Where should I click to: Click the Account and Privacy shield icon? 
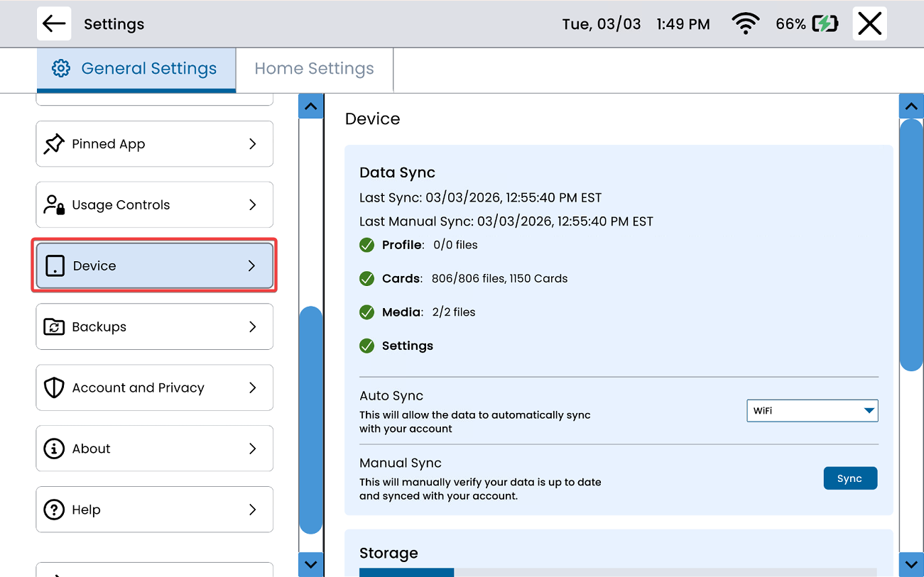[54, 388]
